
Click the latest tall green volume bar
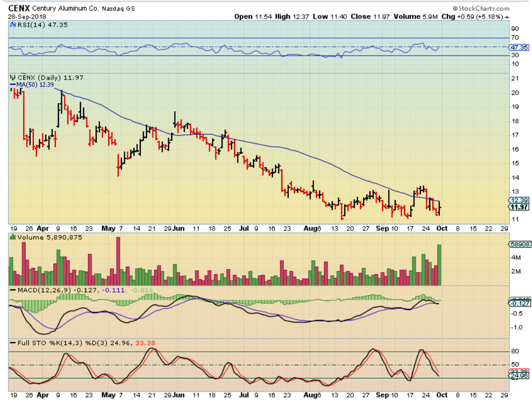439,265
